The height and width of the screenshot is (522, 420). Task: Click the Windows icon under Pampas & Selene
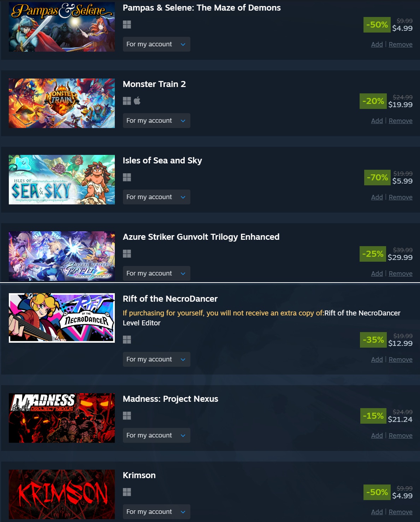tap(127, 24)
